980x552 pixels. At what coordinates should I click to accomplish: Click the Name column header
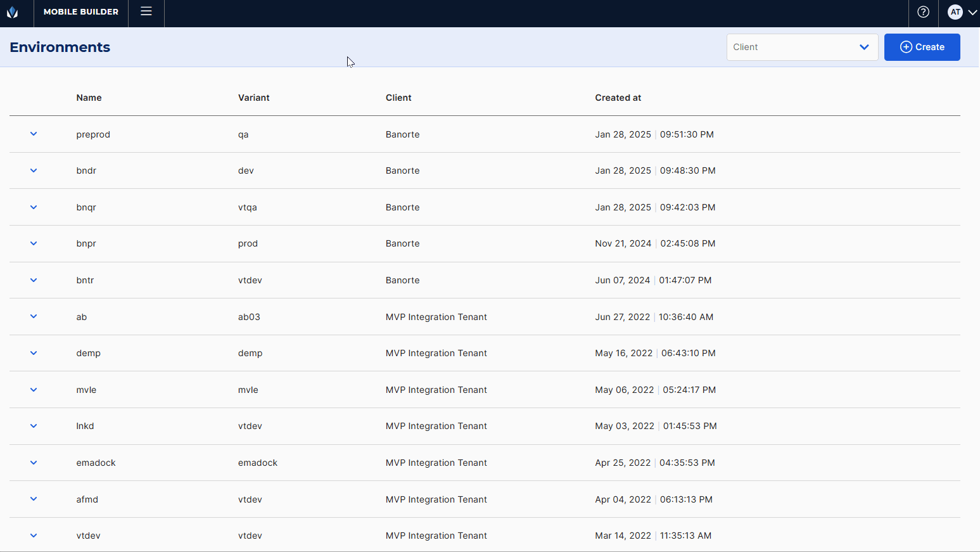[89, 98]
